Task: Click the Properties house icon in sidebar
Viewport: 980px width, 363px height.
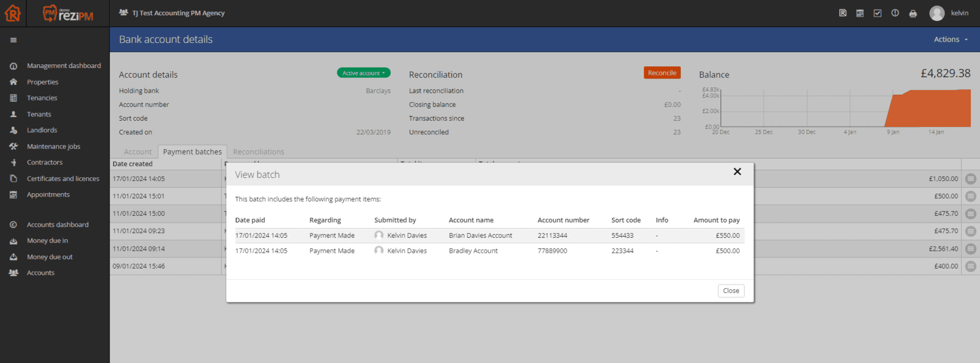Action: tap(13, 82)
